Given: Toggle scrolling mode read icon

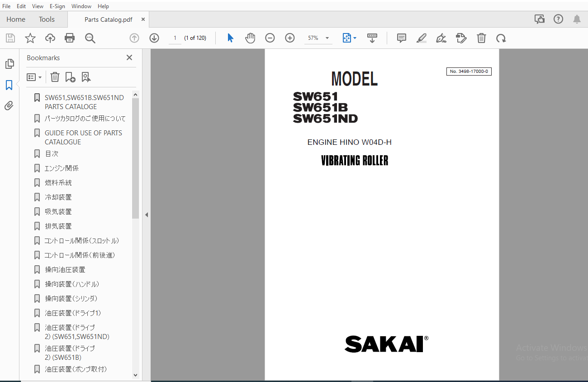Looking at the screenshot, I should click(x=372, y=38).
